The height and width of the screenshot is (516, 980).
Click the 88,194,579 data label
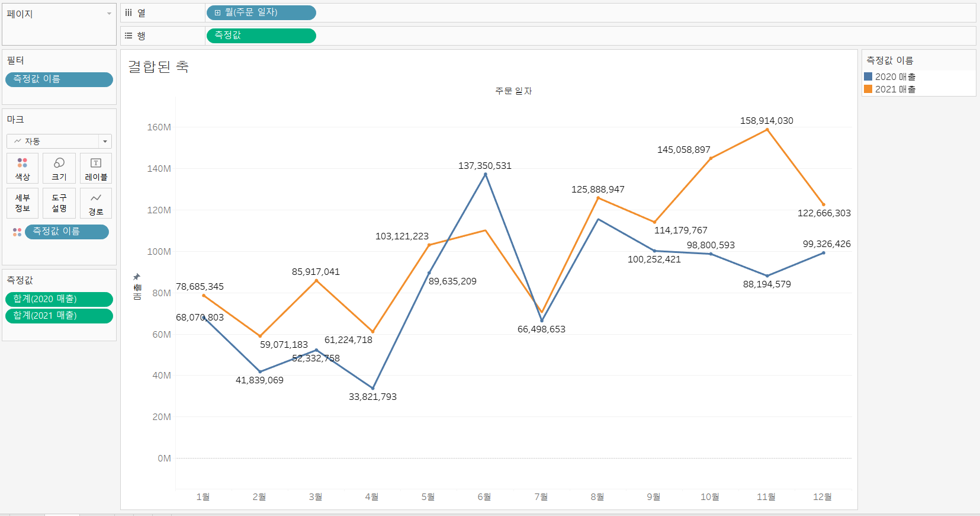[767, 284]
